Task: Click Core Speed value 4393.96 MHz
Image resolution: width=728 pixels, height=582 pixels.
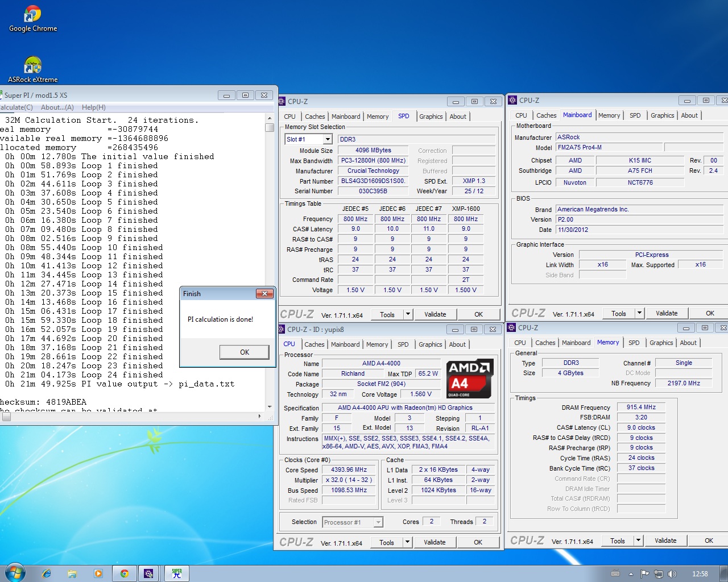Action: coord(349,469)
